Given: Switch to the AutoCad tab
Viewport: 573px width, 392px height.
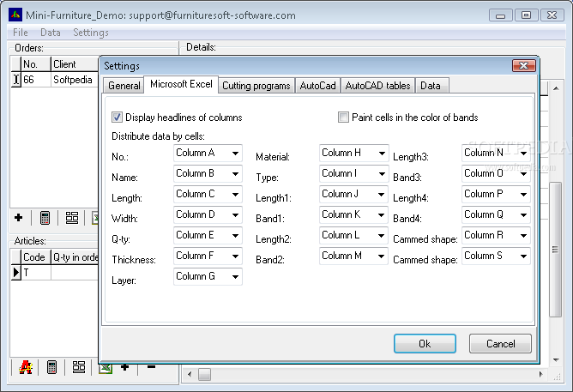Looking at the screenshot, I should 317,86.
